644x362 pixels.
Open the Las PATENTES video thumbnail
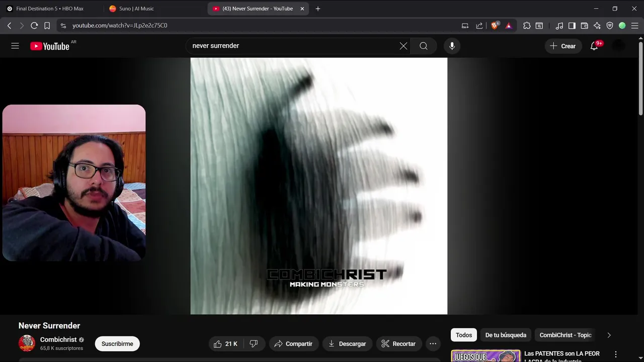click(x=486, y=355)
